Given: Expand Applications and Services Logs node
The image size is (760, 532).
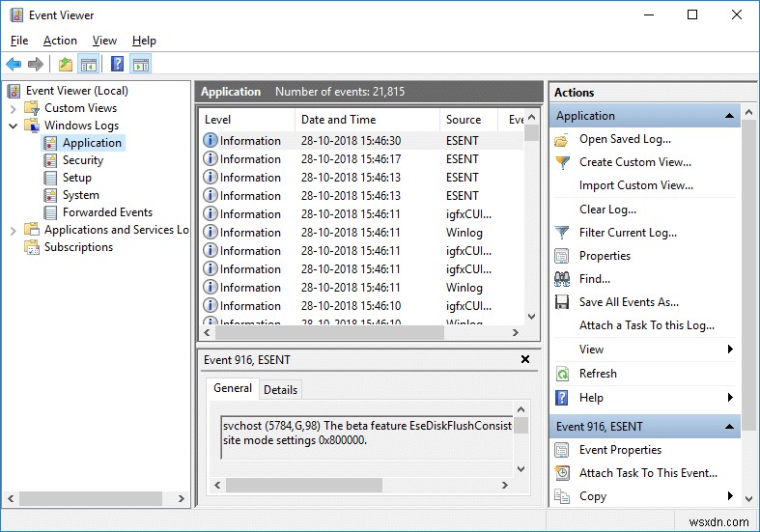Looking at the screenshot, I should [x=14, y=230].
